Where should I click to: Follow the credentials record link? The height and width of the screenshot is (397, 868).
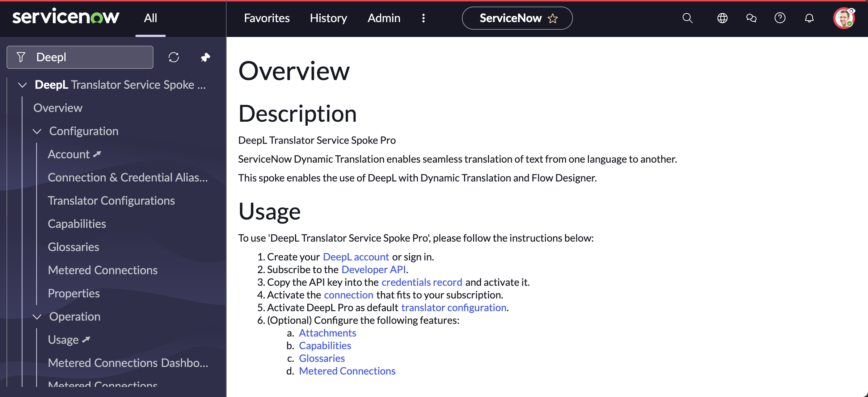click(x=422, y=282)
